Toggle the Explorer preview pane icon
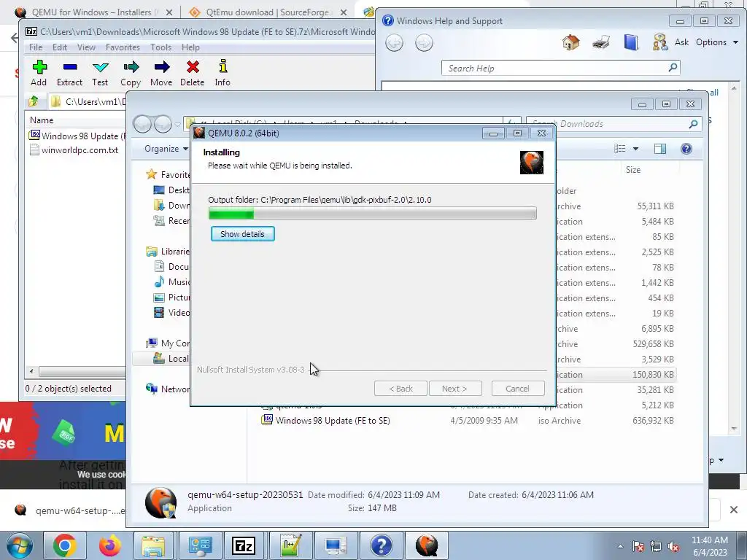Screen dimensions: 747x560 click(x=659, y=149)
